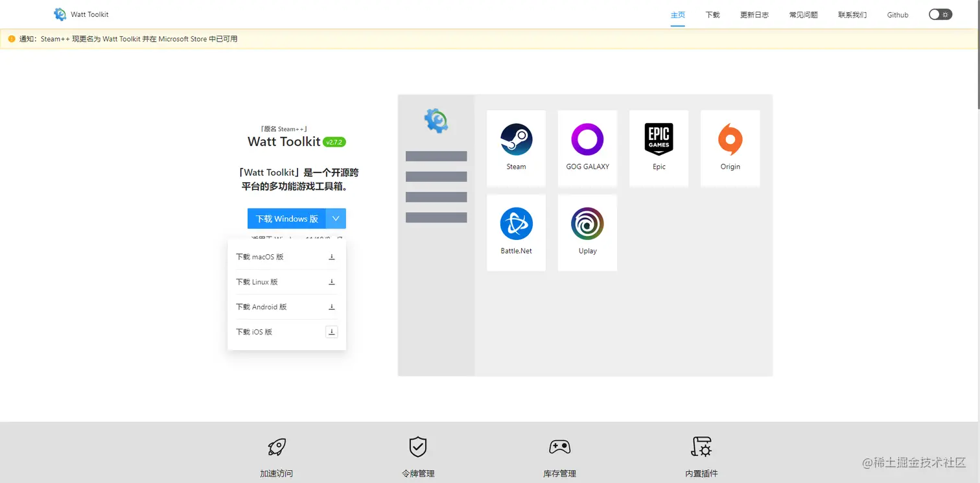Viewport: 980px width, 483px height.
Task: Click the 「原名 Steam++」 subtitle text
Action: tap(284, 129)
